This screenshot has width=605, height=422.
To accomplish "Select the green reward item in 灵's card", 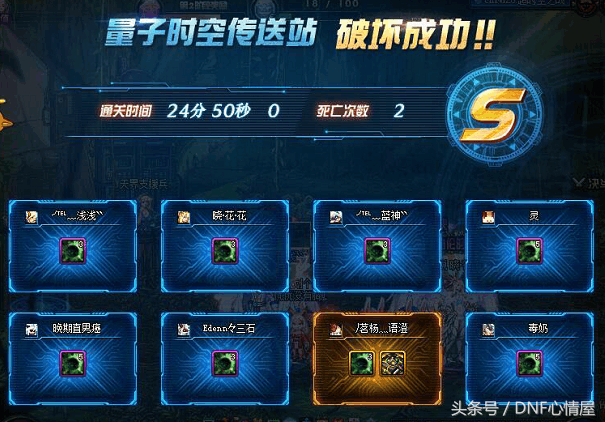I will click(x=529, y=251).
